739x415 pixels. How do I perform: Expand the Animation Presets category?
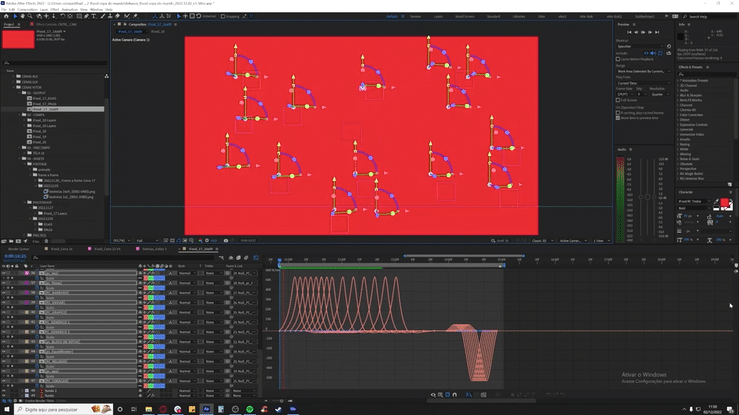(x=678, y=81)
